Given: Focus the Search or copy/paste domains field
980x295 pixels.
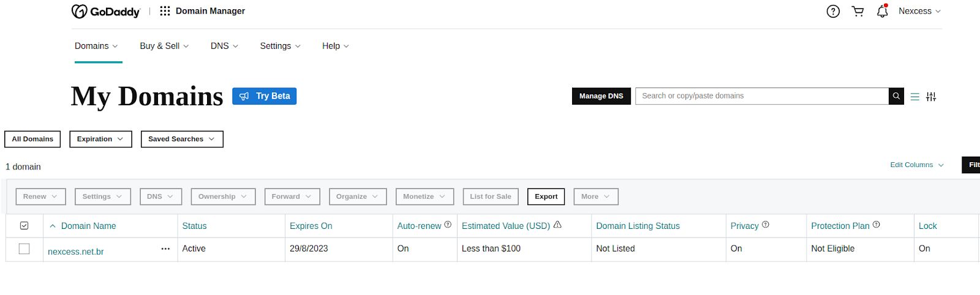Looking at the screenshot, I should click(x=762, y=96).
